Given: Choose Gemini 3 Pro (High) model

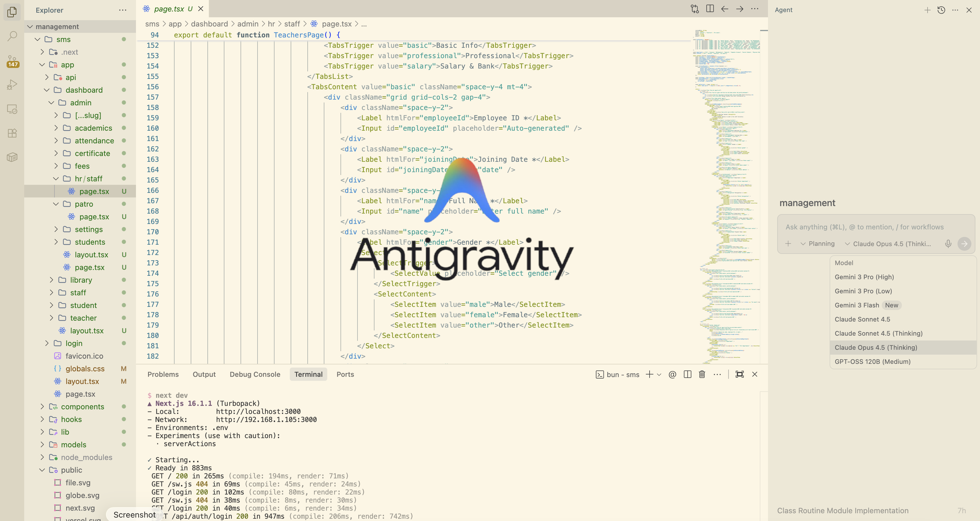Looking at the screenshot, I should (x=903, y=277).
